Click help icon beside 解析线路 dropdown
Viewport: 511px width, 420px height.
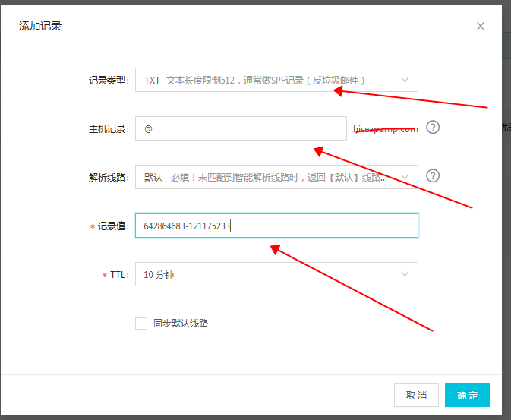433,176
